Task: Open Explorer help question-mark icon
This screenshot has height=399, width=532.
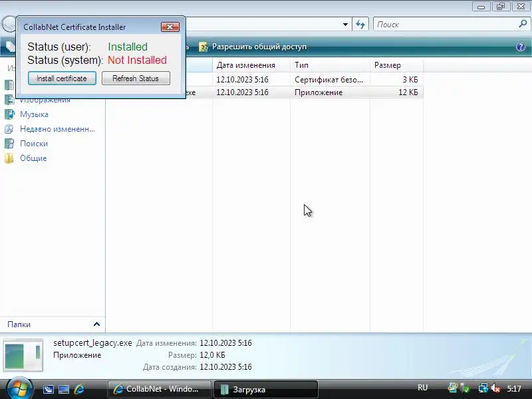Action: pyautogui.click(x=521, y=47)
